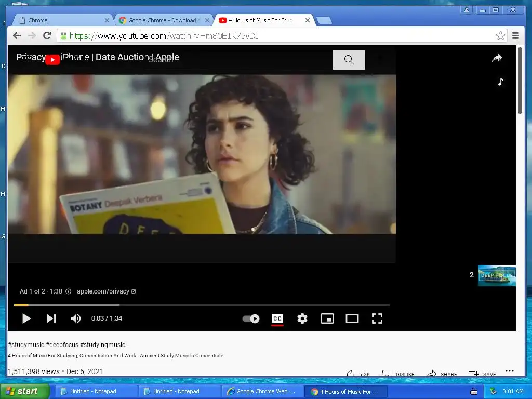
Task: Open Google Chrome Web taskbar item
Action: coord(262,392)
